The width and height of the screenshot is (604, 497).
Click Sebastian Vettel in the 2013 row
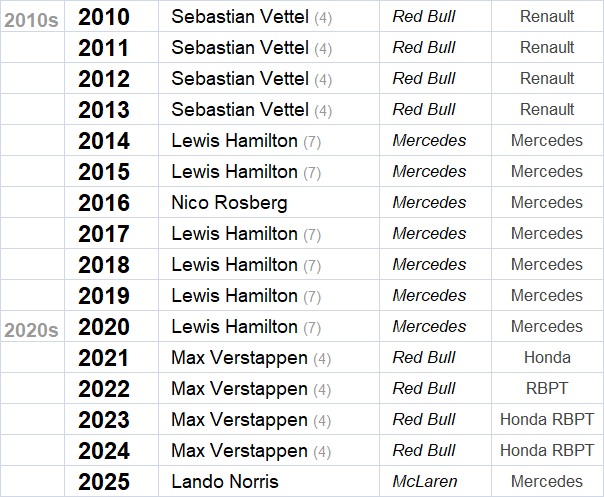pos(242,110)
